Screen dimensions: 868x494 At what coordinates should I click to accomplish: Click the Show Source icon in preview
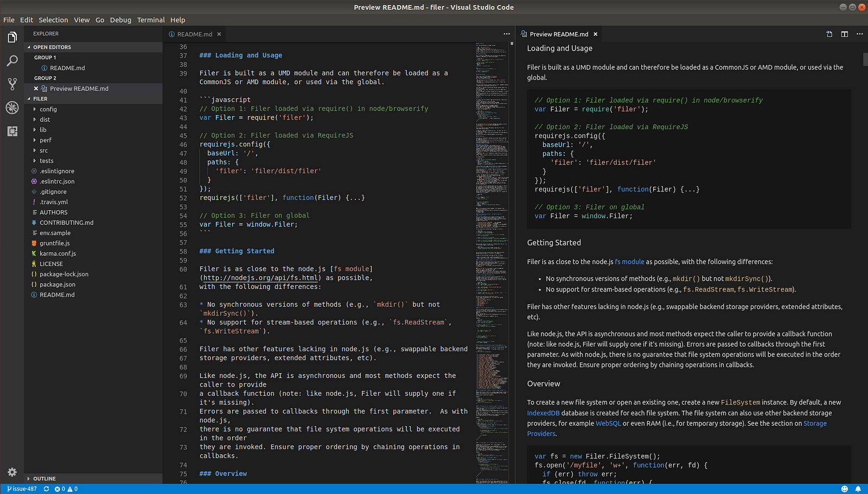coord(829,34)
